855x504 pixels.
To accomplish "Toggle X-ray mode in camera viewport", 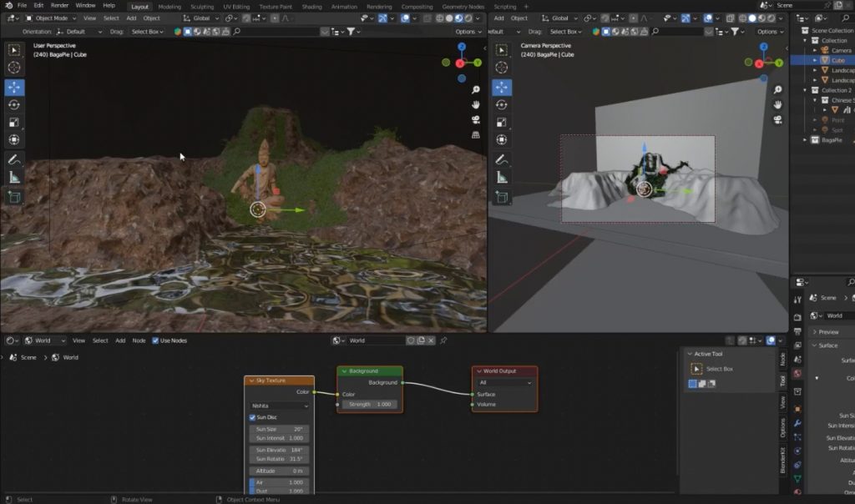I will pyautogui.click(x=730, y=18).
